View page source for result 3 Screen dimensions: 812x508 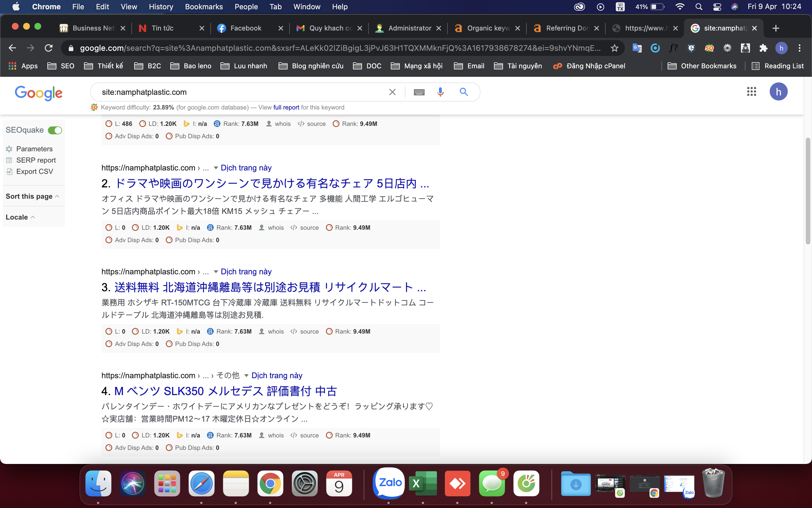pyautogui.click(x=305, y=332)
